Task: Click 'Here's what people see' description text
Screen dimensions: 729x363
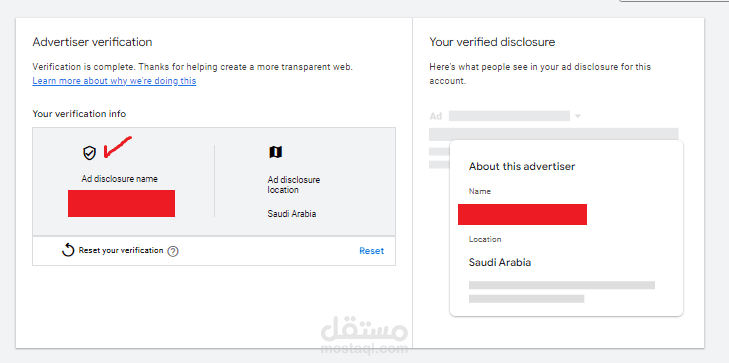Action: (540, 73)
